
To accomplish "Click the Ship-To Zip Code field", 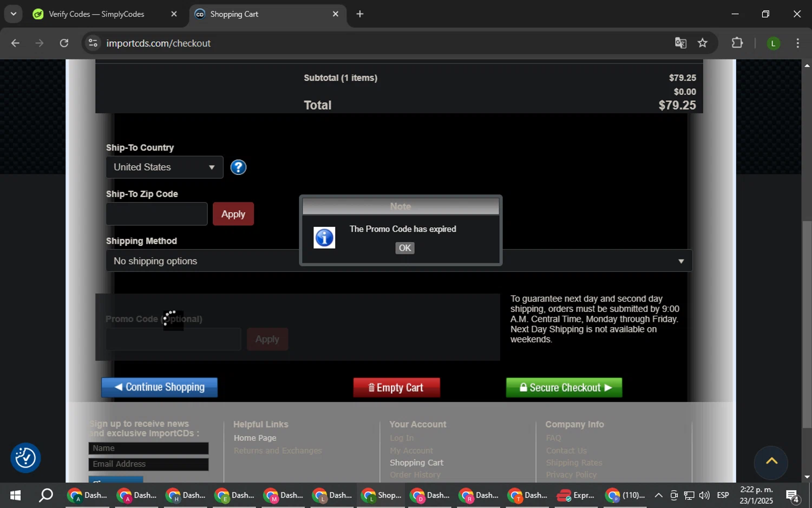I will pyautogui.click(x=156, y=214).
